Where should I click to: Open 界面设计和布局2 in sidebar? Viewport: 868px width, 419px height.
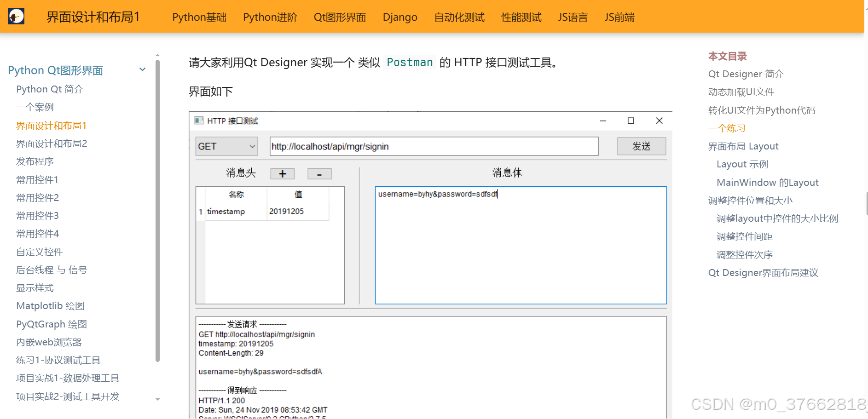pos(52,143)
